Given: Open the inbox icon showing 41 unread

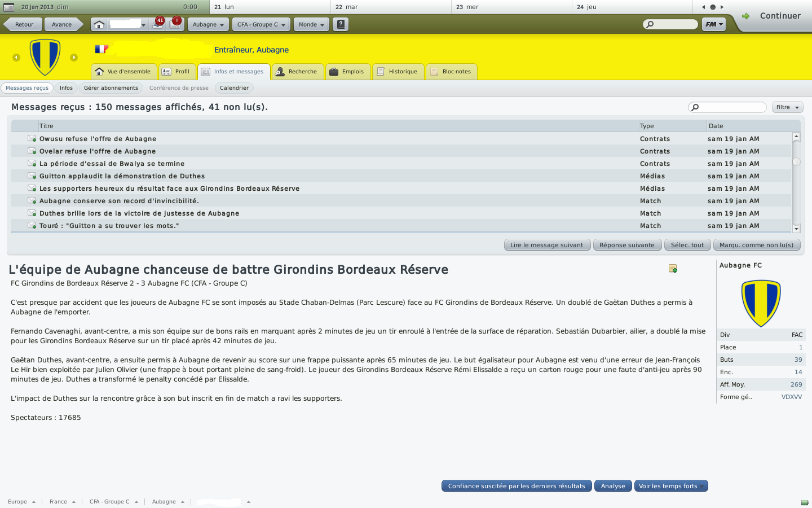Looking at the screenshot, I should click(x=158, y=24).
